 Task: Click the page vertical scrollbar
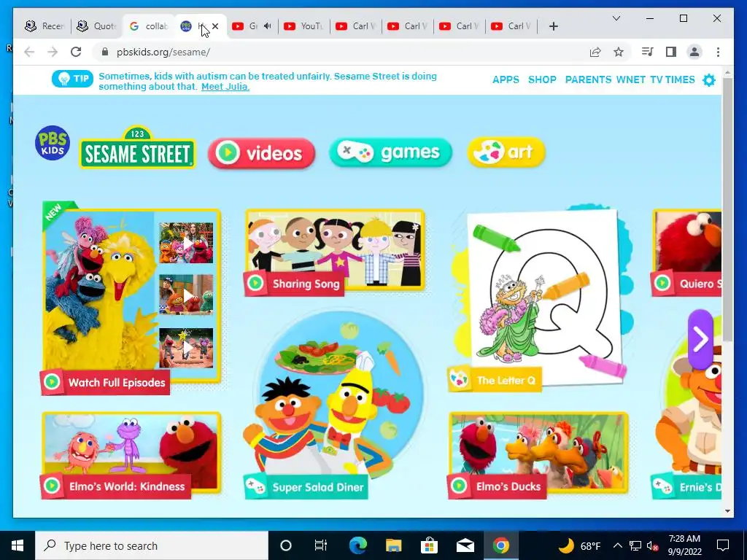point(727,209)
